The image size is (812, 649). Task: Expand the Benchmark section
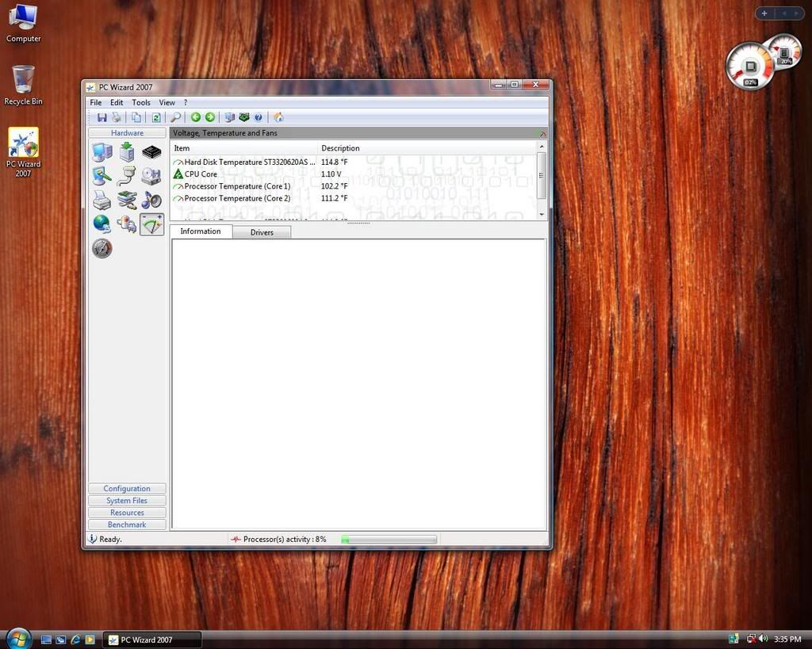tap(127, 525)
